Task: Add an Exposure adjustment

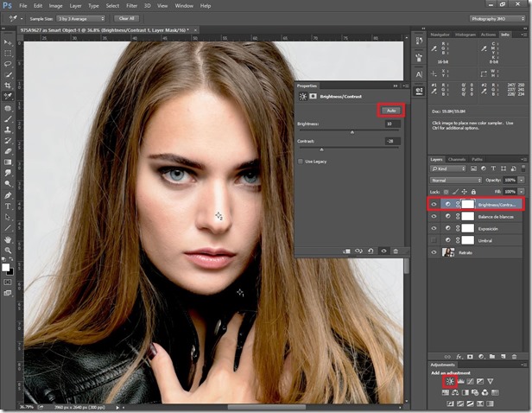Action: coord(480,381)
